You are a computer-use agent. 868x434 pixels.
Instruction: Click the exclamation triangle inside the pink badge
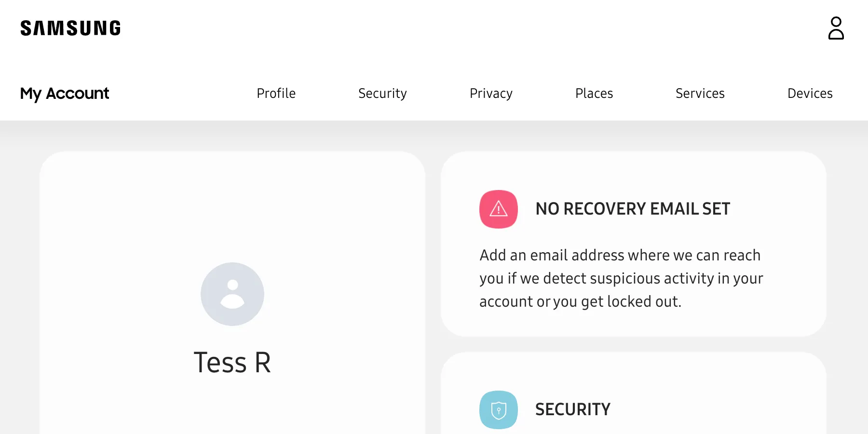[x=498, y=209]
